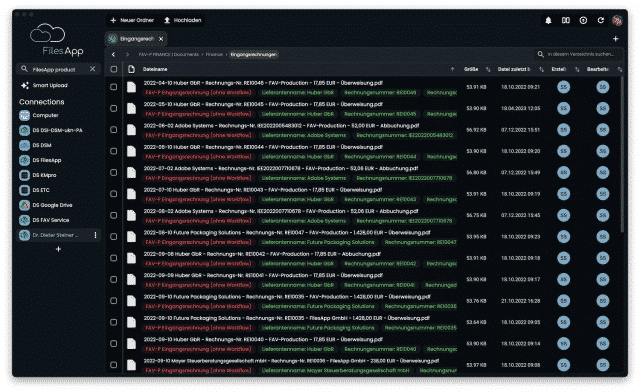The height and width of the screenshot is (392, 640).
Task: Clear the FilesApp product search
Action: (93, 69)
